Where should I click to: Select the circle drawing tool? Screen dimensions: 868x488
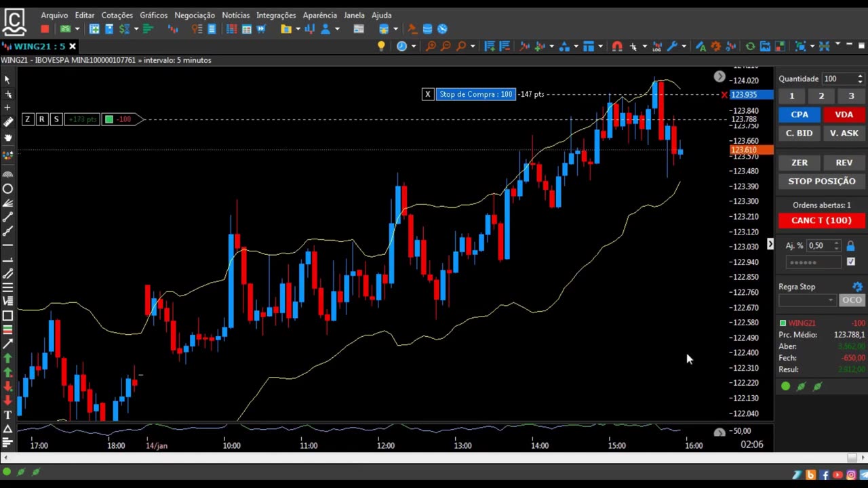coord(7,188)
